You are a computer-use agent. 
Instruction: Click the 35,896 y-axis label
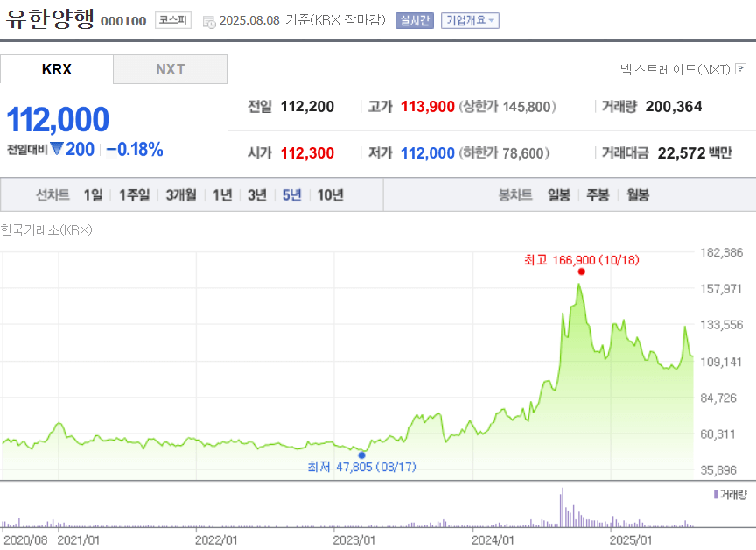[x=718, y=470]
